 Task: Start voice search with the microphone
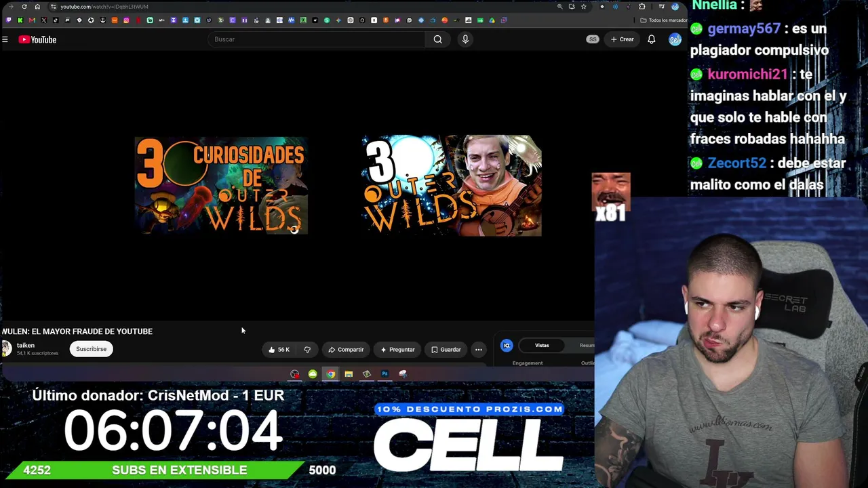click(x=465, y=39)
